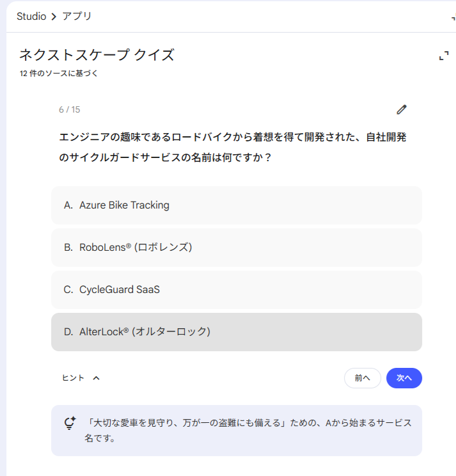This screenshot has height=476, width=456.
Task: Open アプリ breadcrumb item
Action: 77,16
